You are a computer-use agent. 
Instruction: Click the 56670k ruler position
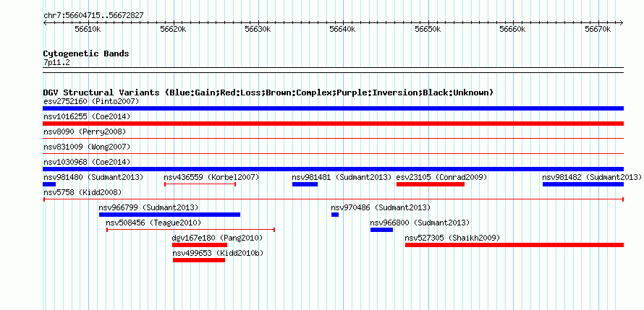(598, 29)
